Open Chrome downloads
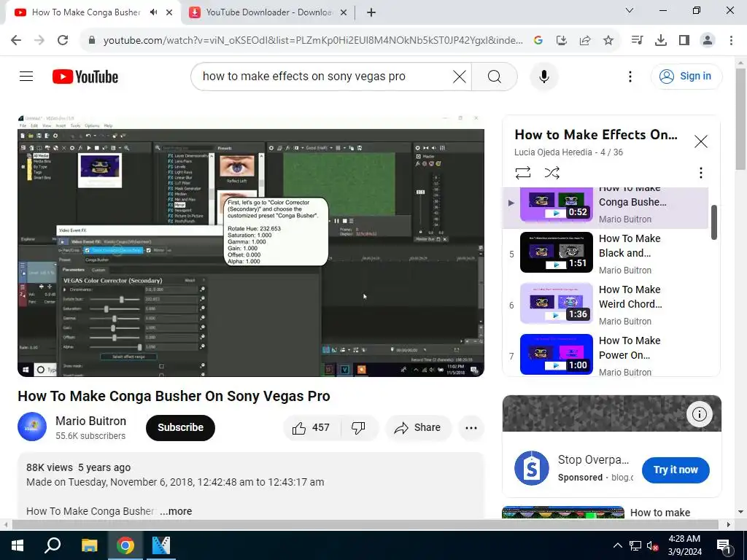The image size is (747, 560). 660,40
